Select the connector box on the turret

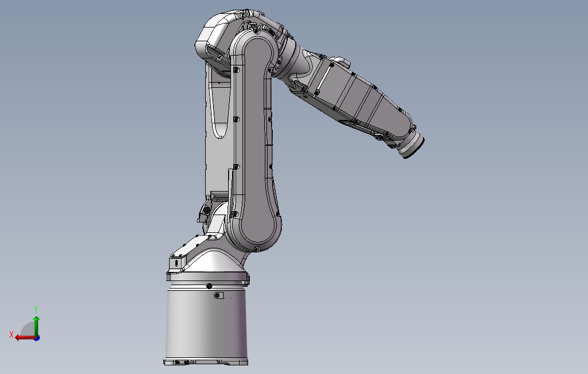[177, 262]
